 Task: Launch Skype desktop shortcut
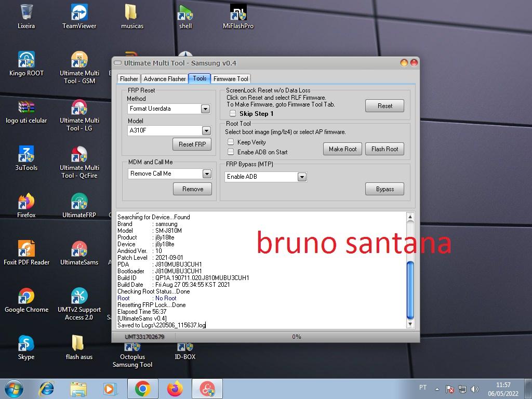click(x=26, y=348)
